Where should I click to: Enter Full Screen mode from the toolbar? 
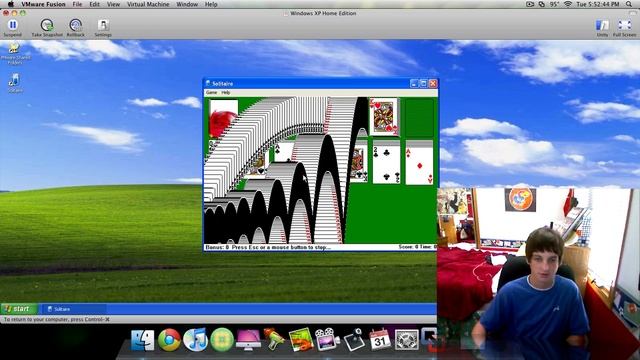click(624, 28)
